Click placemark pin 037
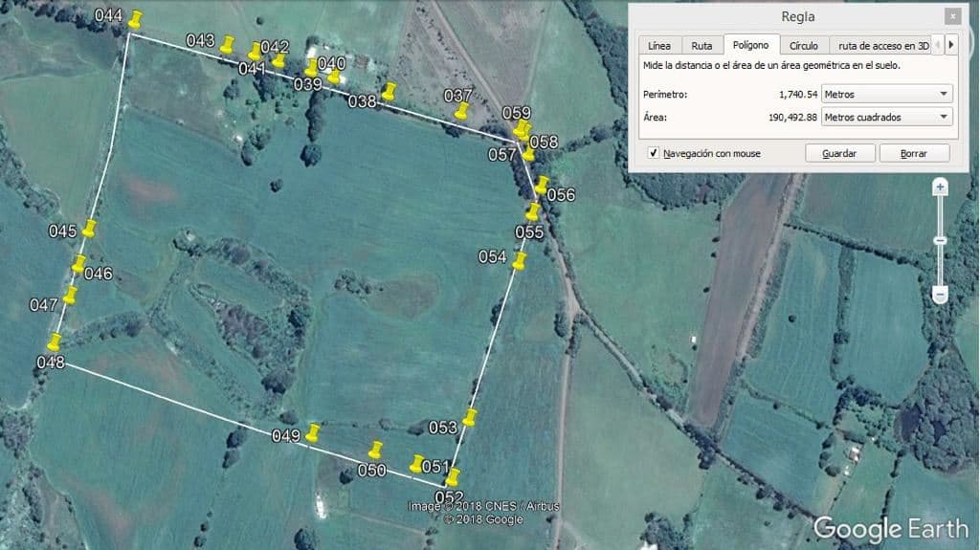Viewport: 980px width, 550px height. [461, 110]
